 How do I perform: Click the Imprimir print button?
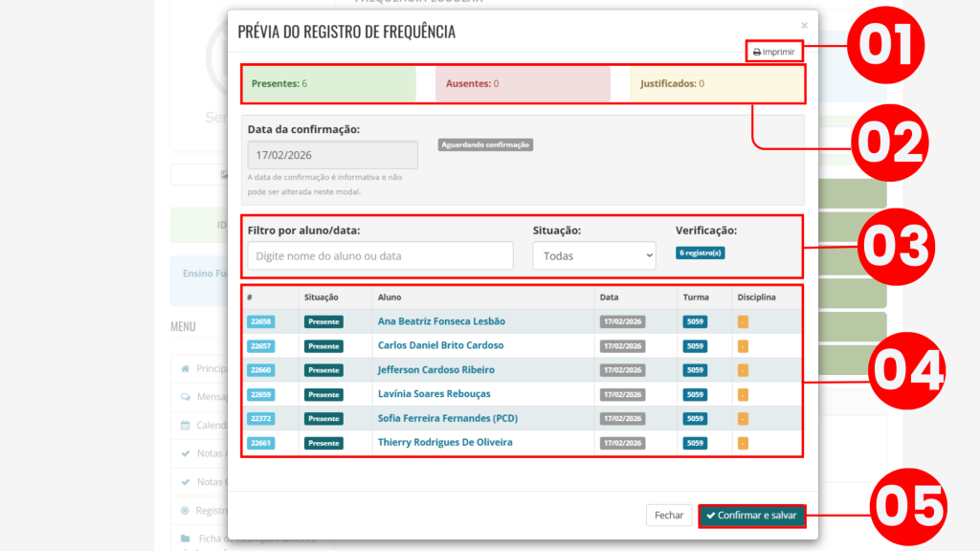[774, 52]
